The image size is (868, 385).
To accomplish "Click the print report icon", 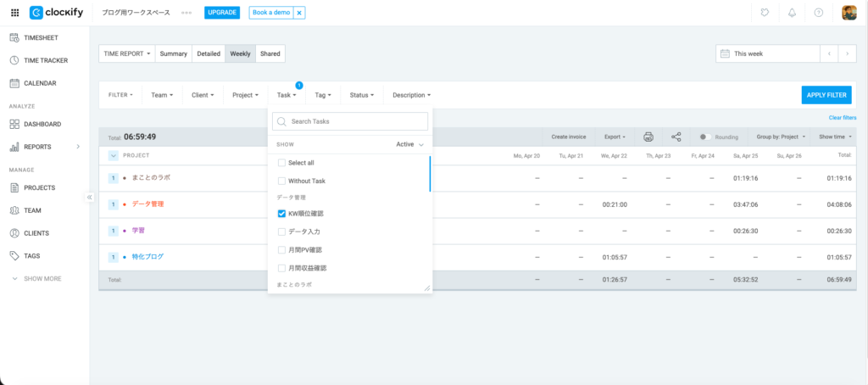I will pyautogui.click(x=648, y=137).
